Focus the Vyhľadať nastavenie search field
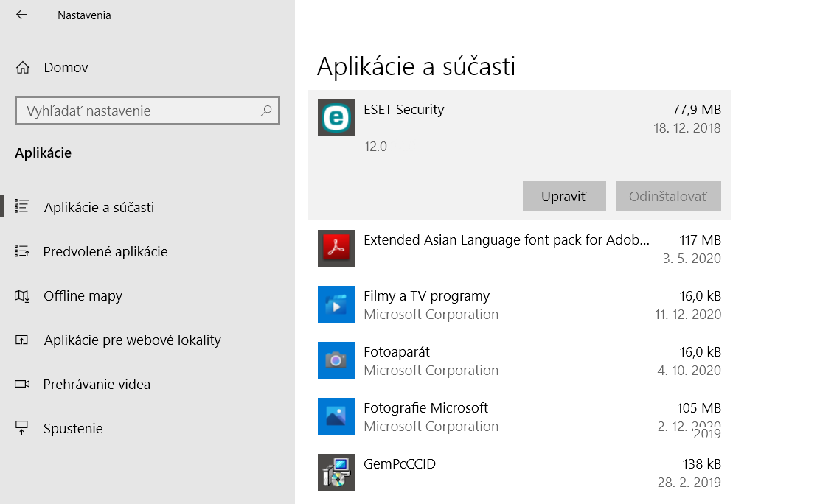820x504 pixels. pos(147,111)
